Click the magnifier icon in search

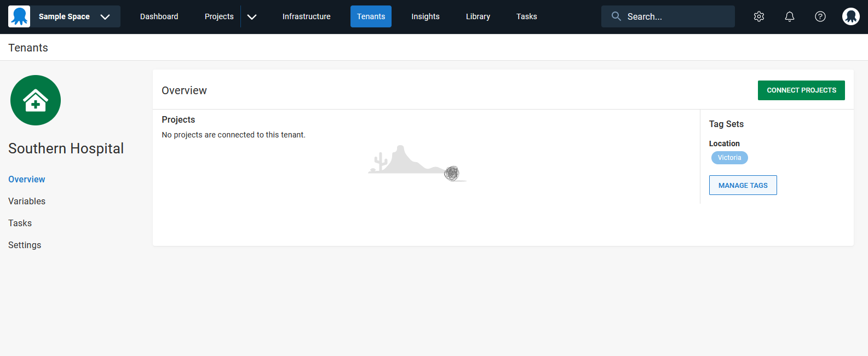tap(616, 16)
